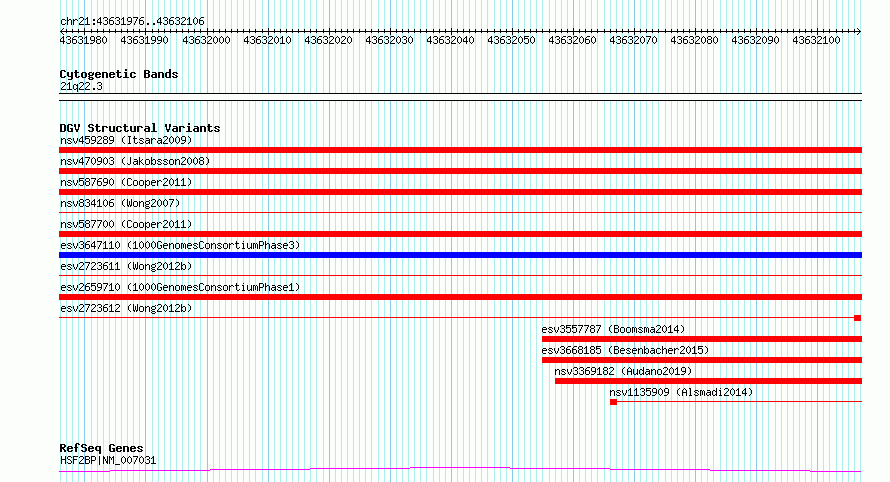This screenshot has width=890, height=482.
Task: Click the blue bar of esv3647110
Action: [460, 255]
